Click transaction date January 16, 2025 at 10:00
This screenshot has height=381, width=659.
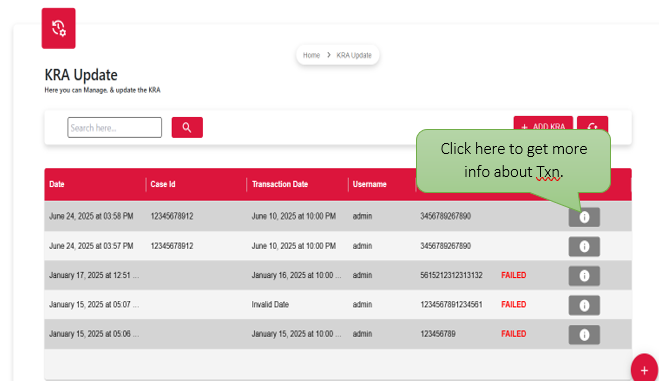click(296, 275)
